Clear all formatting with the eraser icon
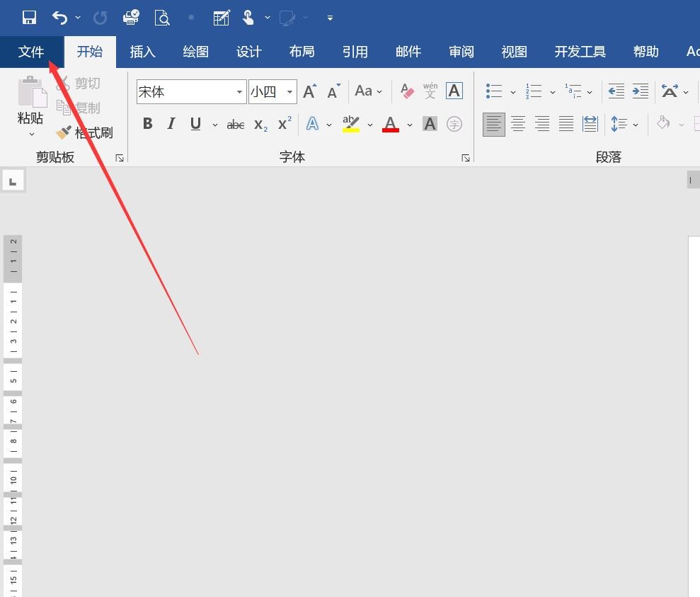700x597 pixels. pos(406,91)
